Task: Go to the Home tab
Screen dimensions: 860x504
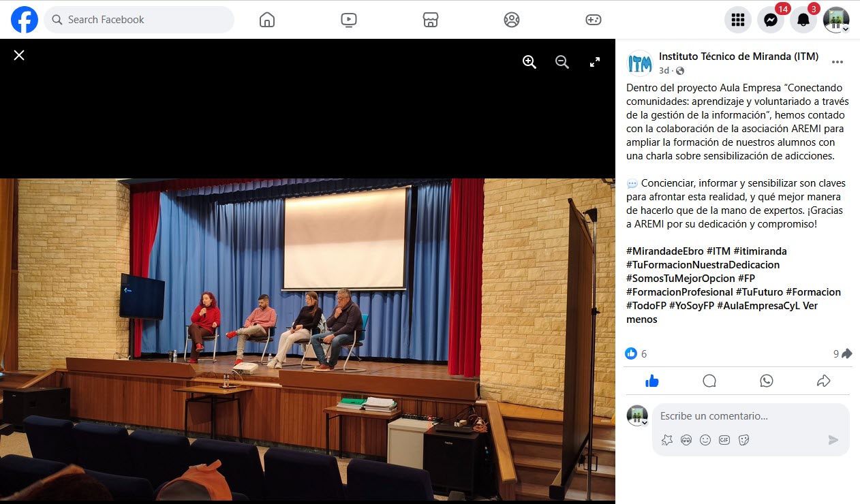Action: (x=267, y=20)
